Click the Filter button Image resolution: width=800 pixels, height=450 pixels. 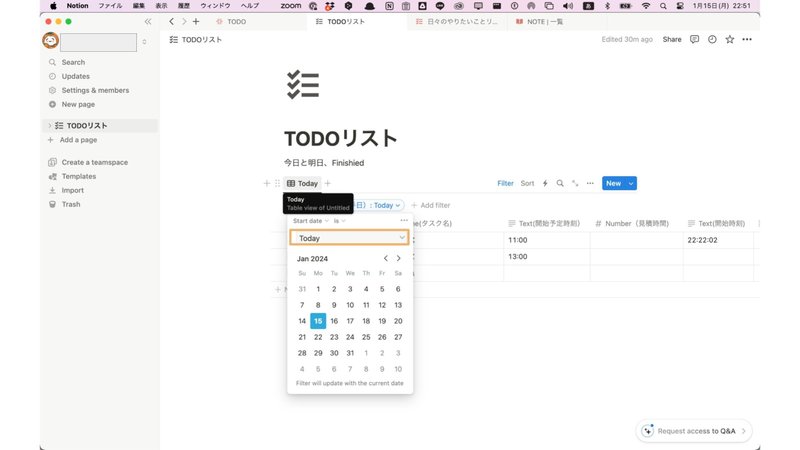tap(505, 183)
